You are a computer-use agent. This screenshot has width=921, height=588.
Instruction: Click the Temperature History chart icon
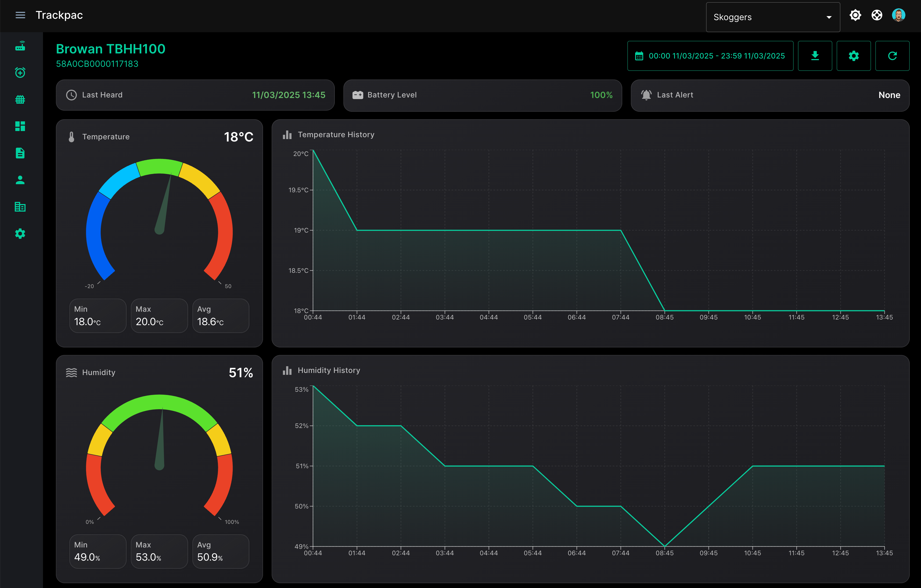tap(287, 135)
